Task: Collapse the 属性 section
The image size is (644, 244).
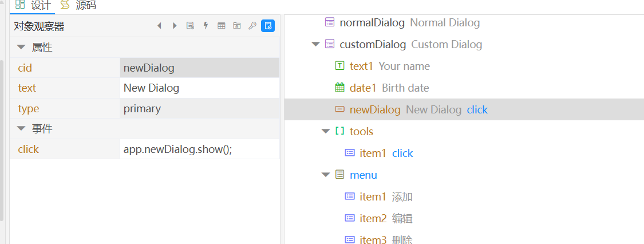Action: click(21, 47)
